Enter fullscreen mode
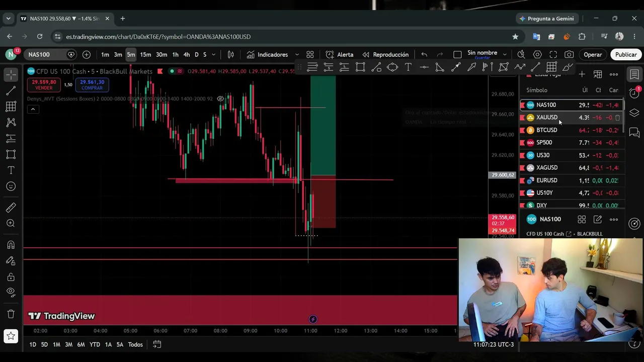Viewport: 644px width, 362px height. click(x=553, y=54)
